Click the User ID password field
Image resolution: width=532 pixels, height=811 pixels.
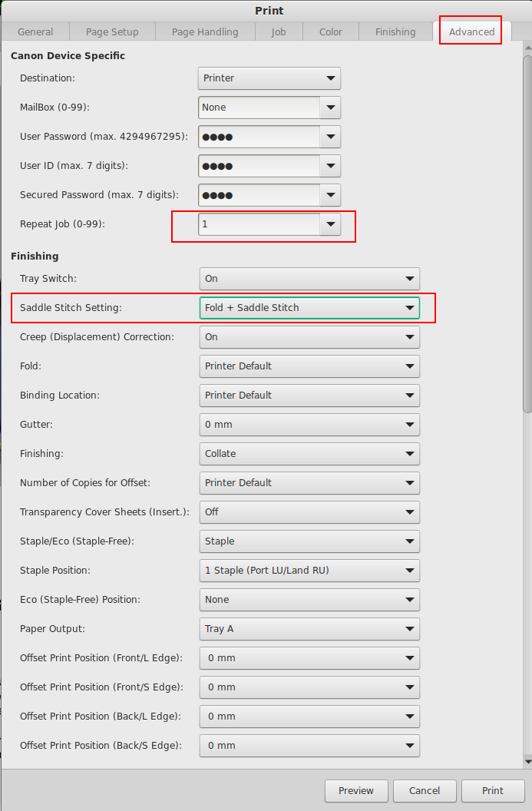259,166
